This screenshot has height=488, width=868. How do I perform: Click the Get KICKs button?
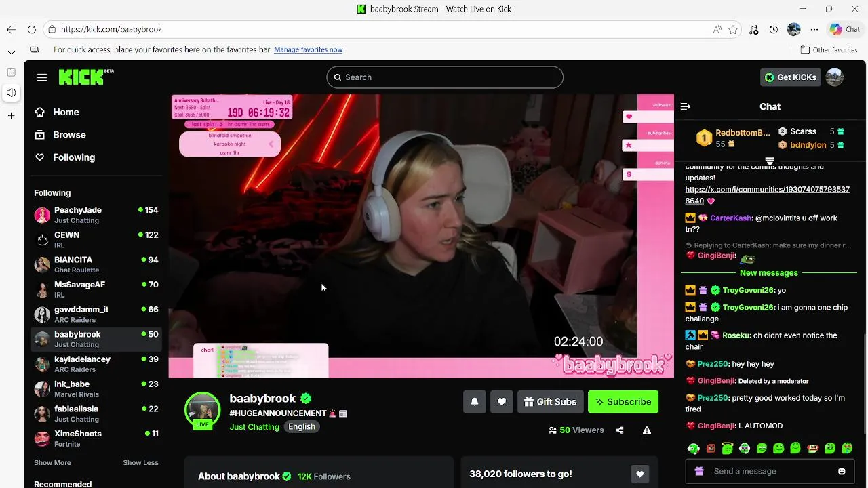click(791, 77)
